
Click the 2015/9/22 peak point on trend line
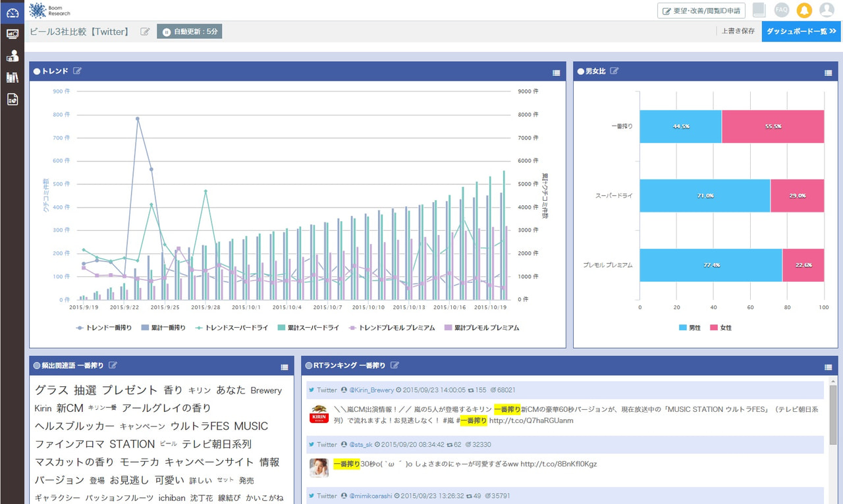pos(138,119)
